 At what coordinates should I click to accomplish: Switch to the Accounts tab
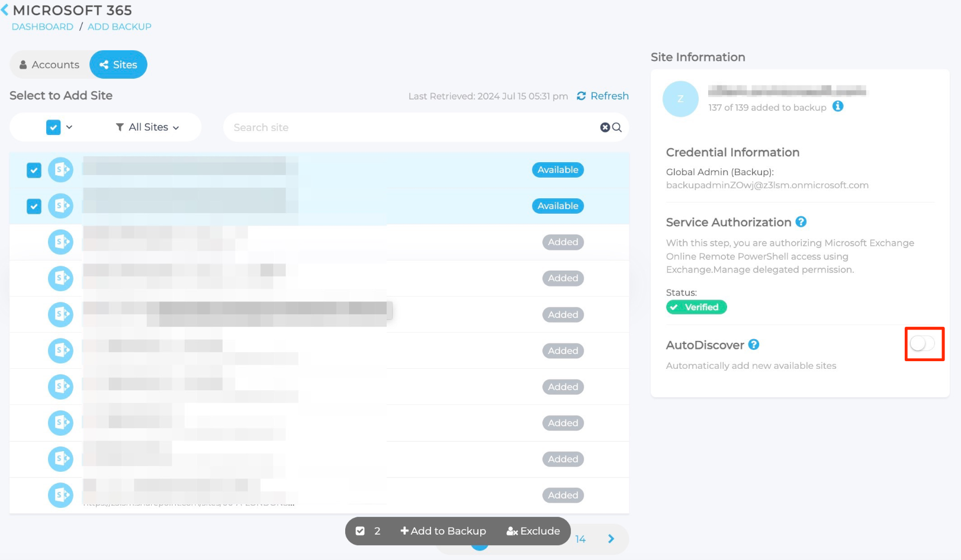[x=50, y=65]
